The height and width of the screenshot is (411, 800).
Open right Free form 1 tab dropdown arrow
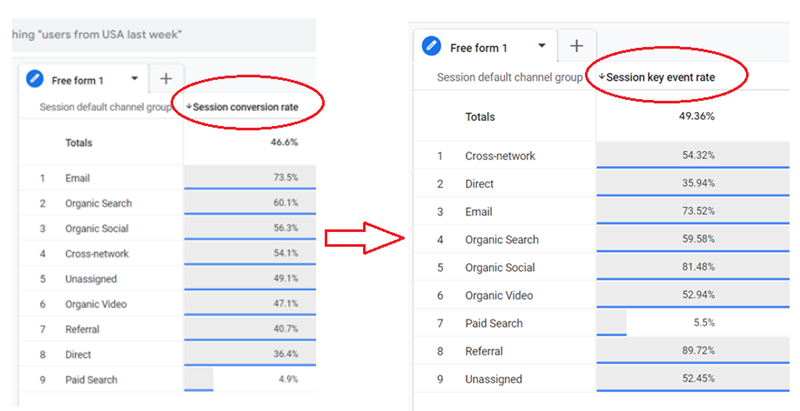click(542, 47)
